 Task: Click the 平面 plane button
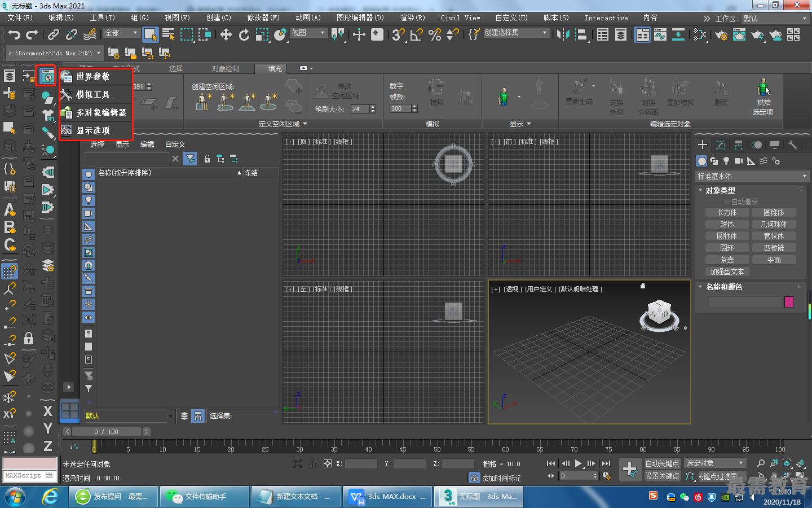(774, 260)
